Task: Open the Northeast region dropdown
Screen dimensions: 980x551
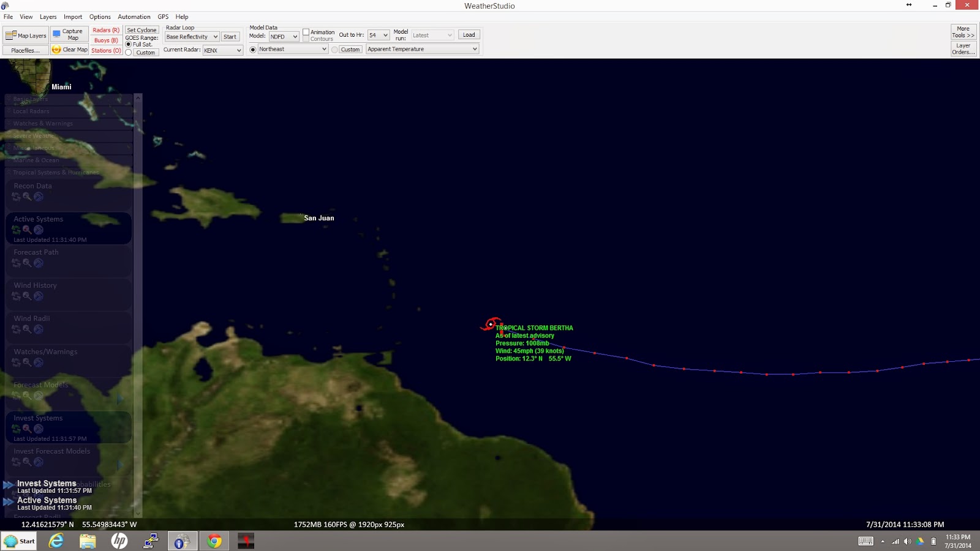Action: point(293,50)
